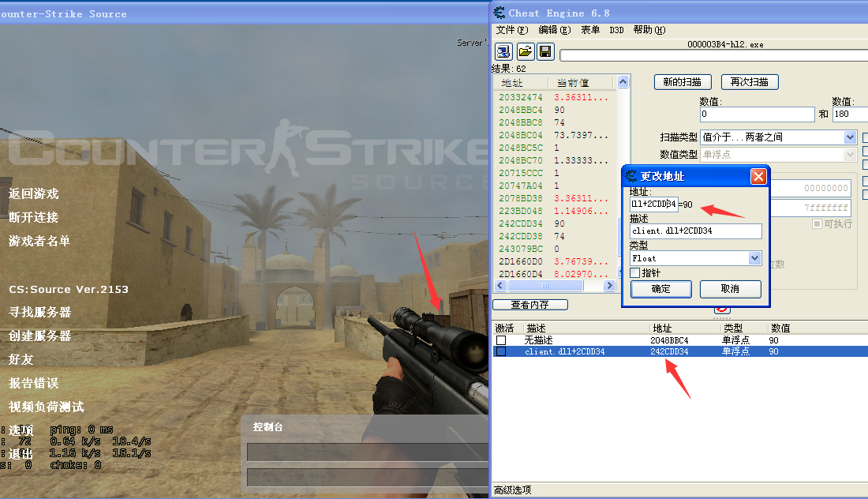This screenshot has height=499, width=868.
Task: Enable the 指针 pointer checkbox
Action: click(635, 272)
